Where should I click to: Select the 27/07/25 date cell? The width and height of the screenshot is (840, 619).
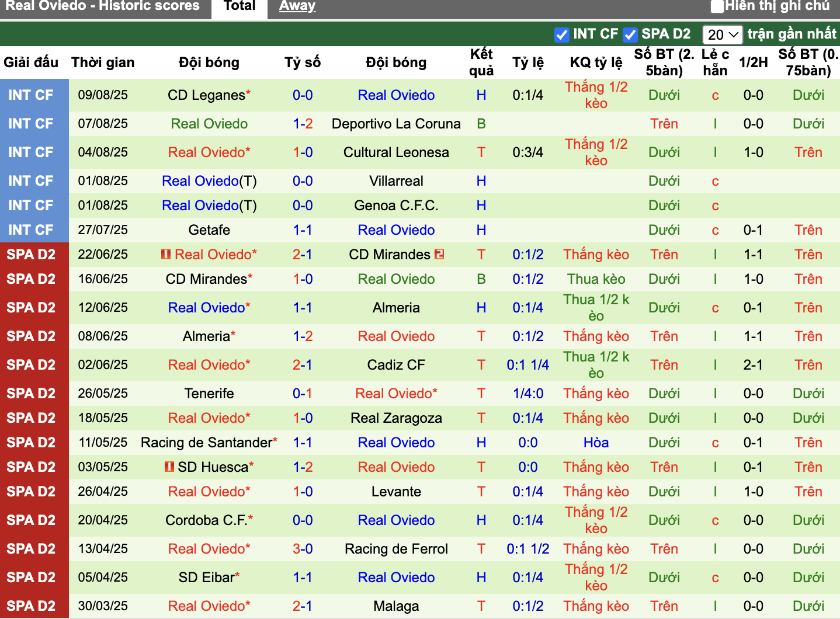pyautogui.click(x=103, y=230)
